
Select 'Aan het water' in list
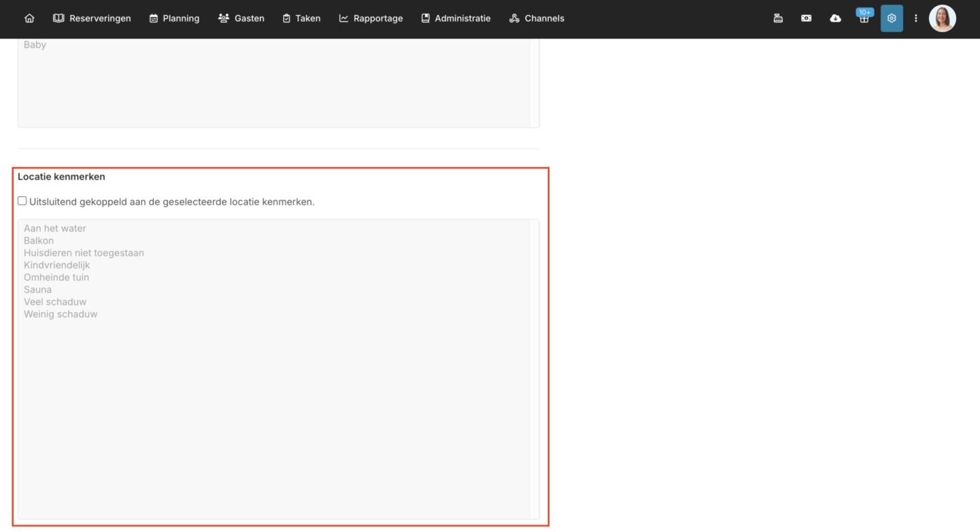55,228
